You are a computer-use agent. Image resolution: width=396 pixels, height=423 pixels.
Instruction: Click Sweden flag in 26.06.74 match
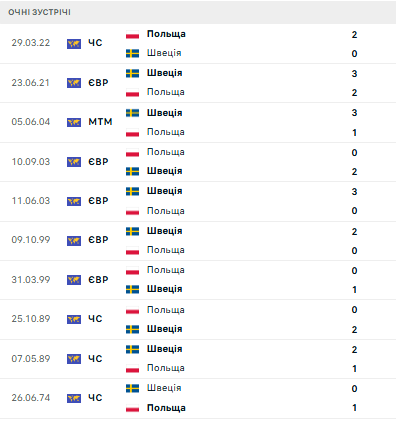[x=132, y=388]
